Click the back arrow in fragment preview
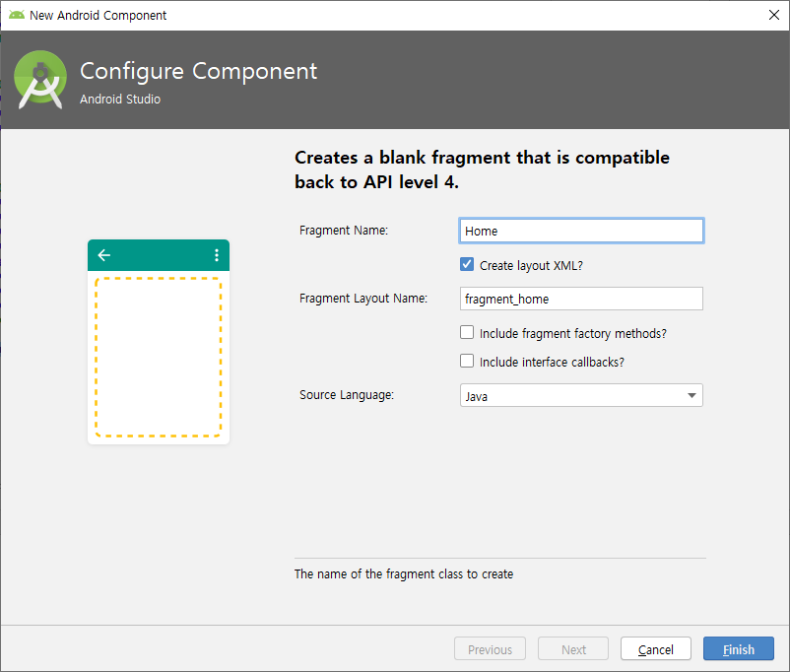The image size is (790, 672). [104, 255]
